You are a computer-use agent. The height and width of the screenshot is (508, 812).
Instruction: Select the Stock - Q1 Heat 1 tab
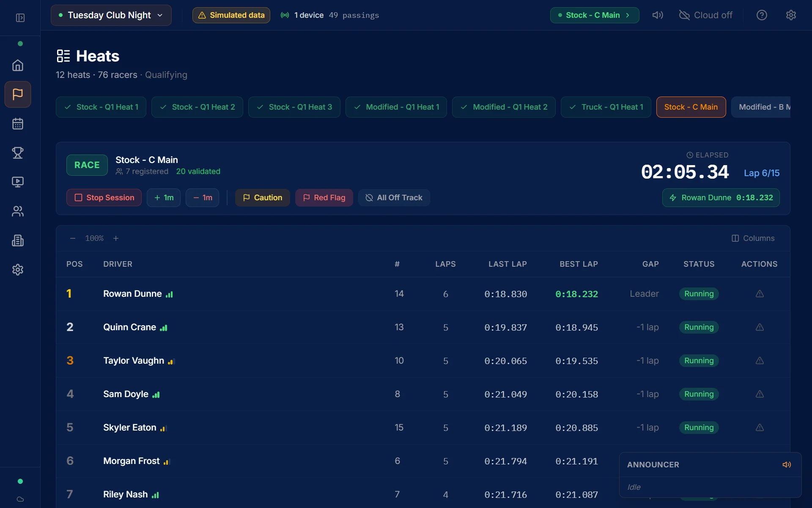pos(101,107)
